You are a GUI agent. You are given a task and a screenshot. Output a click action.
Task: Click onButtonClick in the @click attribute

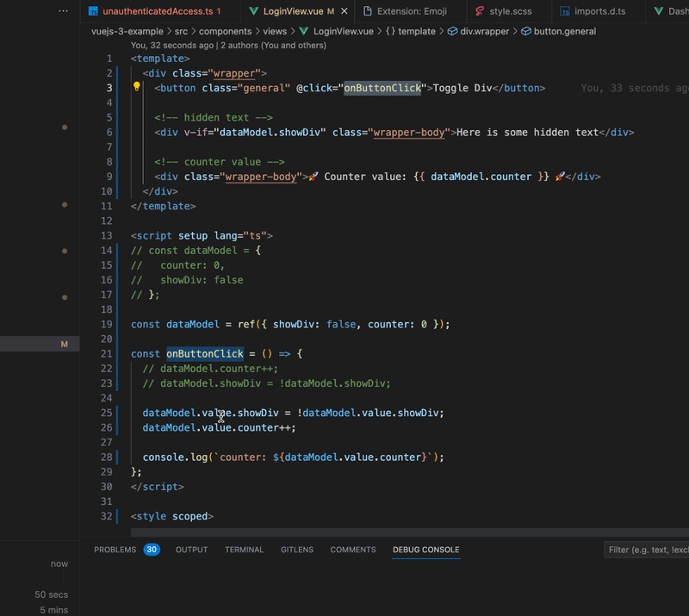coord(382,88)
